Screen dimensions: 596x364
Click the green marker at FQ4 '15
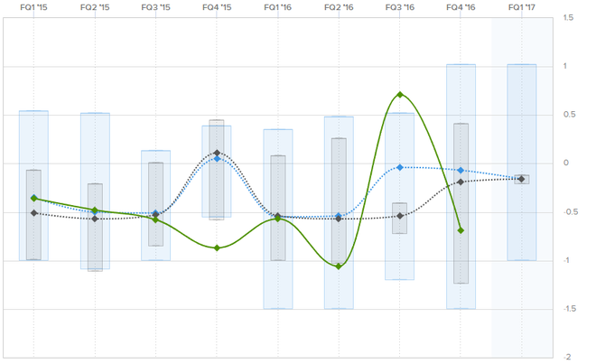click(217, 248)
